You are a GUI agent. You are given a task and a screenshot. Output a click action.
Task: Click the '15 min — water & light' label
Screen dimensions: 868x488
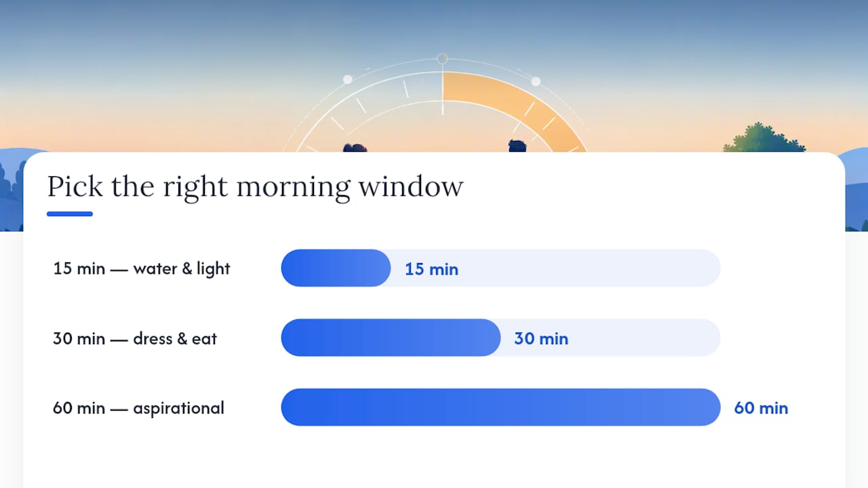142,269
